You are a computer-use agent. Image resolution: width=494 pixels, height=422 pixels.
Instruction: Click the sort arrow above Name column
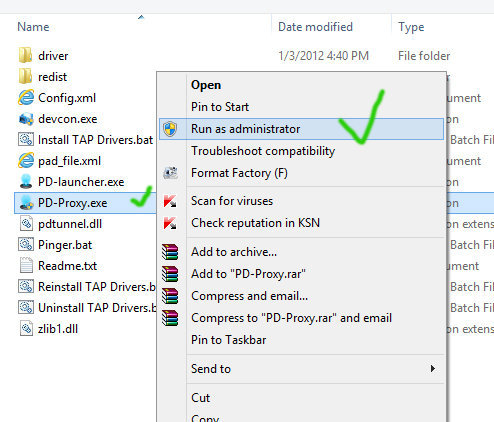point(141,17)
